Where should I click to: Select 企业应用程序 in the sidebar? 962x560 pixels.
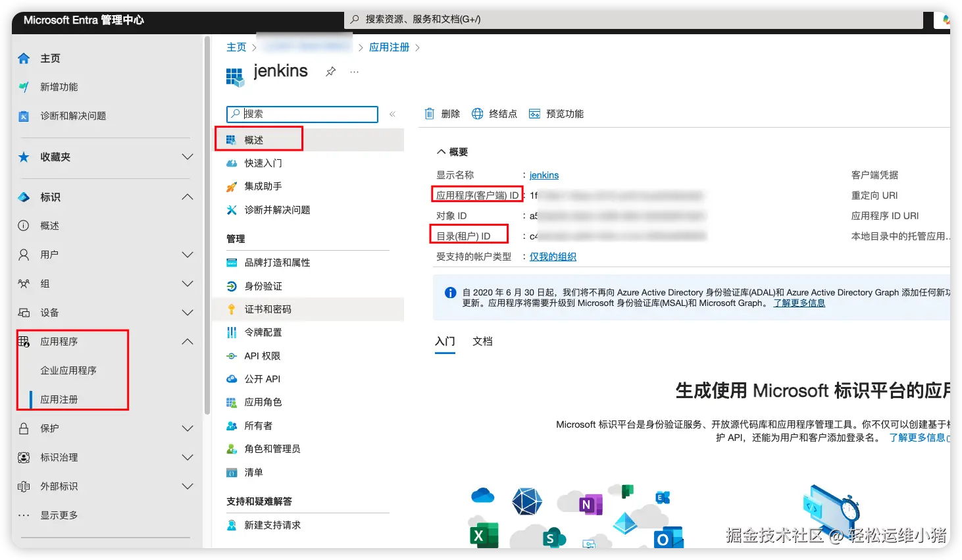coord(68,370)
